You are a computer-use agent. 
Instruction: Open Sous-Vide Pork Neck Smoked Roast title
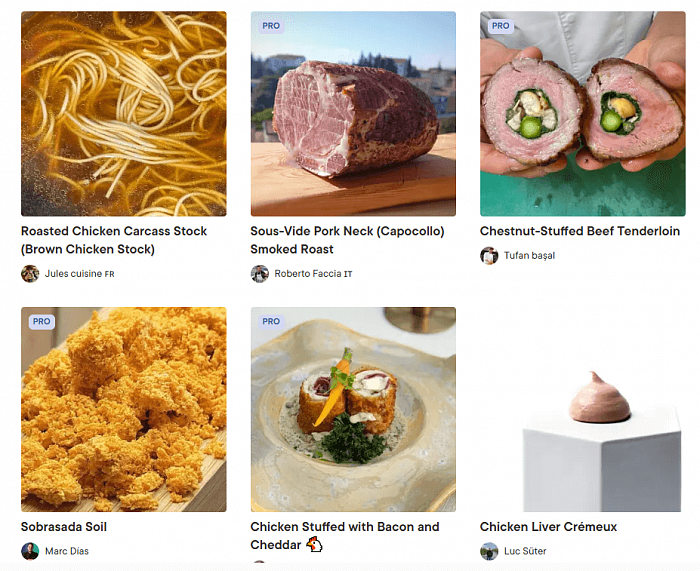pos(347,240)
